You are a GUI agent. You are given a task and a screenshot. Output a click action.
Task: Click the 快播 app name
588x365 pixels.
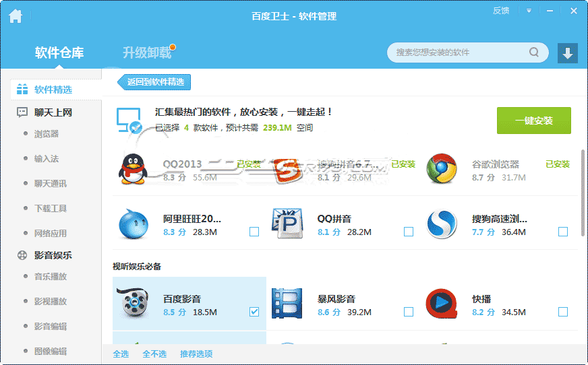(481, 299)
